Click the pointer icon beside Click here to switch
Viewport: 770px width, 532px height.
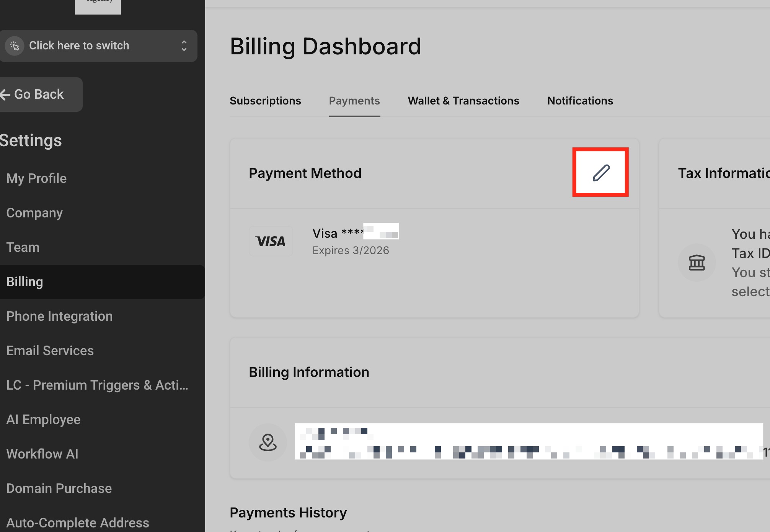[15, 46]
